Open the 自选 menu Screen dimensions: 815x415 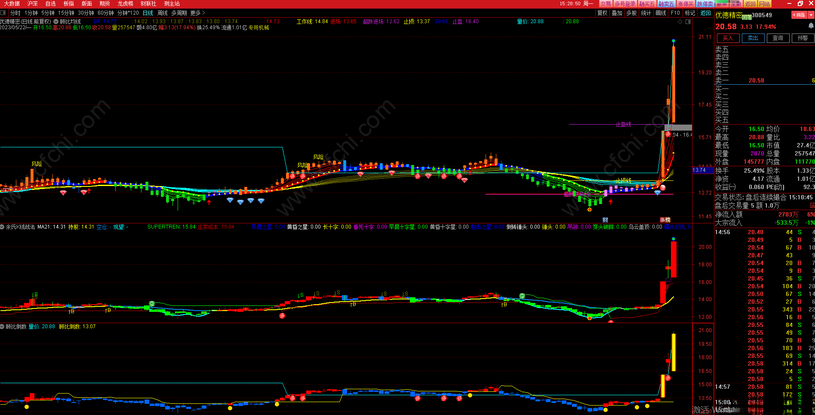point(50,3)
